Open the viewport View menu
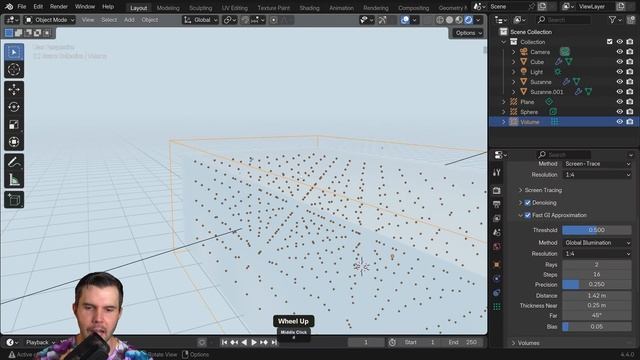The width and height of the screenshot is (640, 360). coord(87,20)
